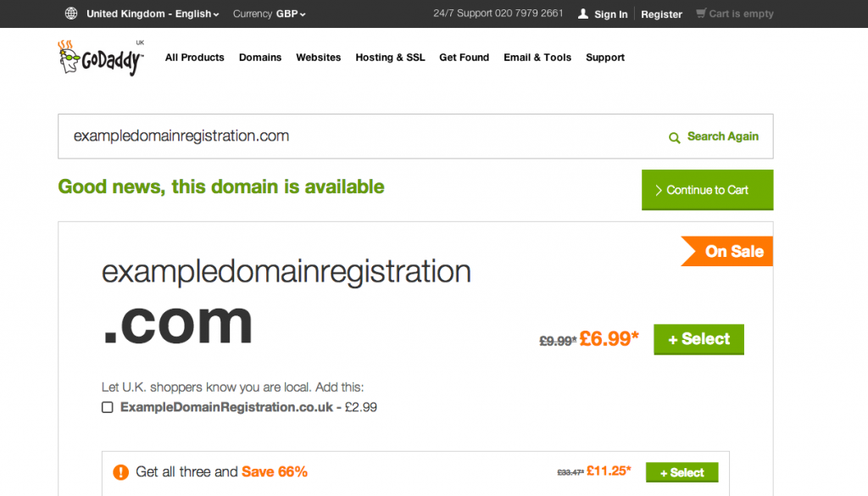Open the Domains menu
This screenshot has height=496, width=868.
point(260,58)
